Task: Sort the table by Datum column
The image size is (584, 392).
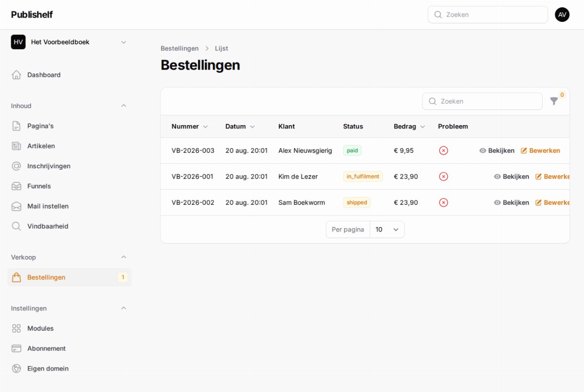Action: (x=240, y=126)
